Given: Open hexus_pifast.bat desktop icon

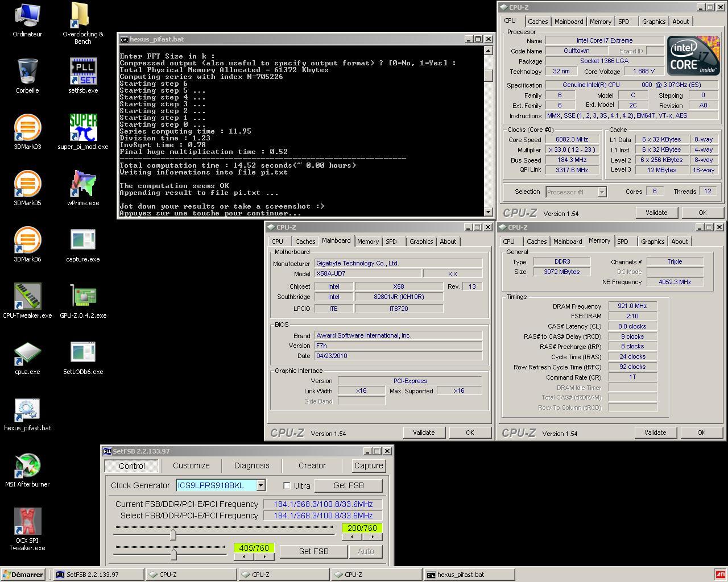Looking at the screenshot, I should 27,413.
